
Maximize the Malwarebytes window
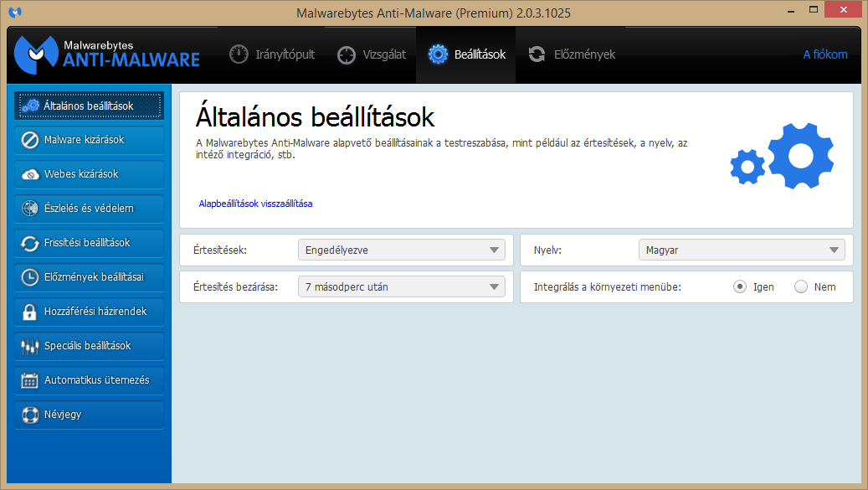coord(814,10)
